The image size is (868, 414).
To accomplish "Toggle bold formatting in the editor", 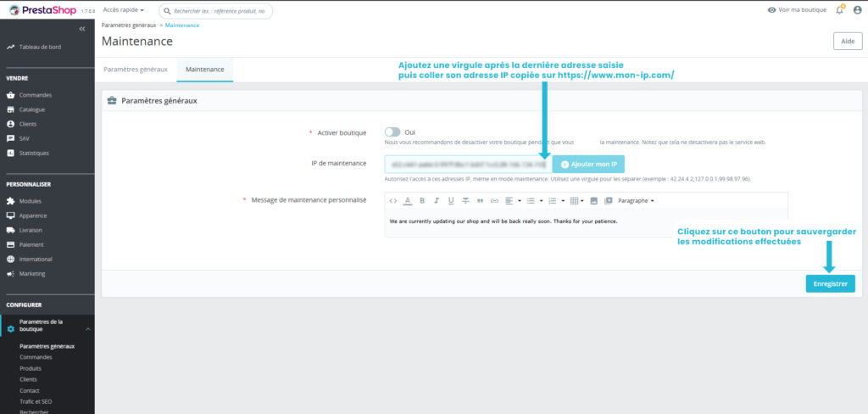I will 422,200.
